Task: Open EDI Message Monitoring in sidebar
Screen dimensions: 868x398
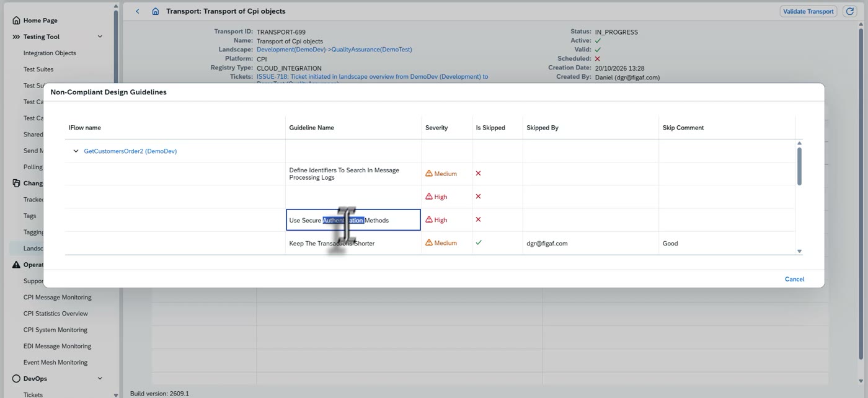Action: 57,347
